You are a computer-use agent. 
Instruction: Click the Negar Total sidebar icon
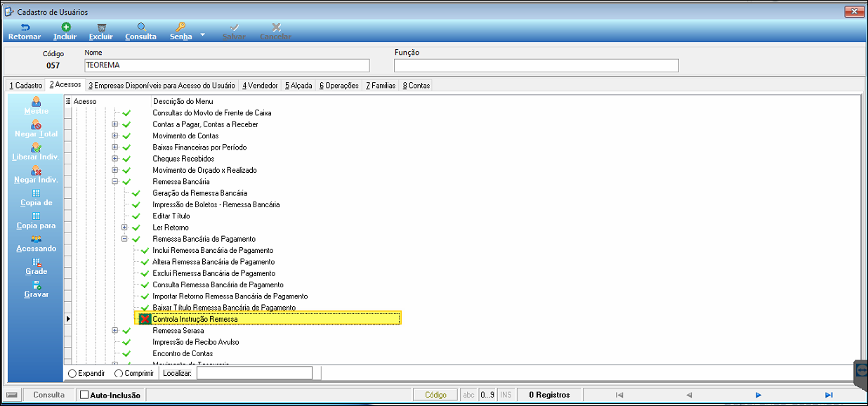pos(36,124)
